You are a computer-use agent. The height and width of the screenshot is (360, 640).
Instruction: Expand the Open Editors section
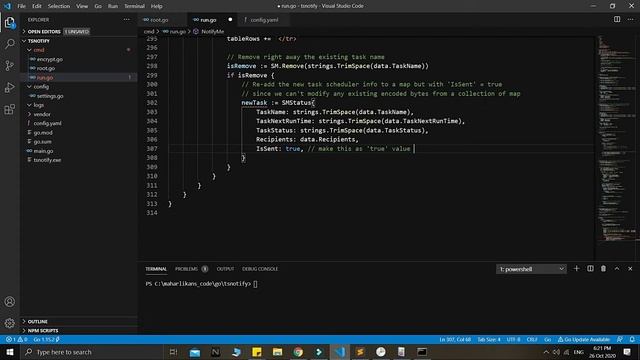tap(44, 31)
